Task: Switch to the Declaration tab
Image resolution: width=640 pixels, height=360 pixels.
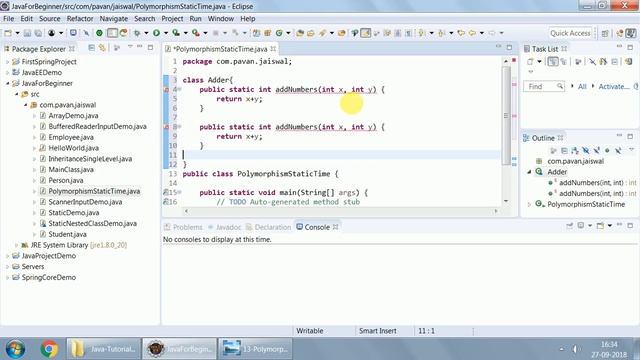Action: tap(269, 227)
